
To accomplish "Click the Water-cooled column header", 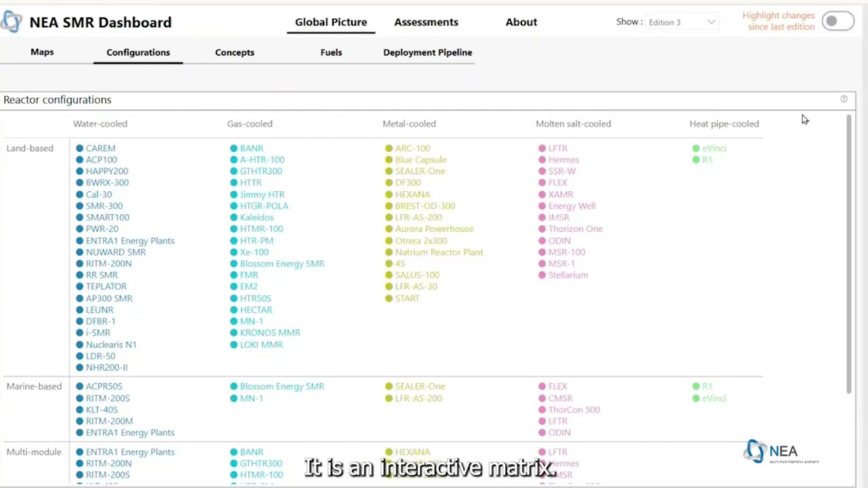I will 100,123.
